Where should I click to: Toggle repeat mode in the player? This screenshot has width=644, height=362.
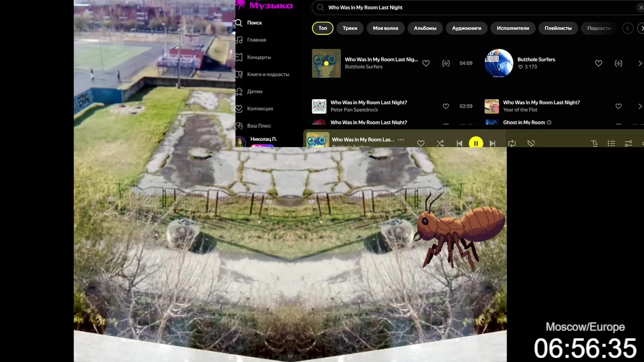tap(512, 143)
